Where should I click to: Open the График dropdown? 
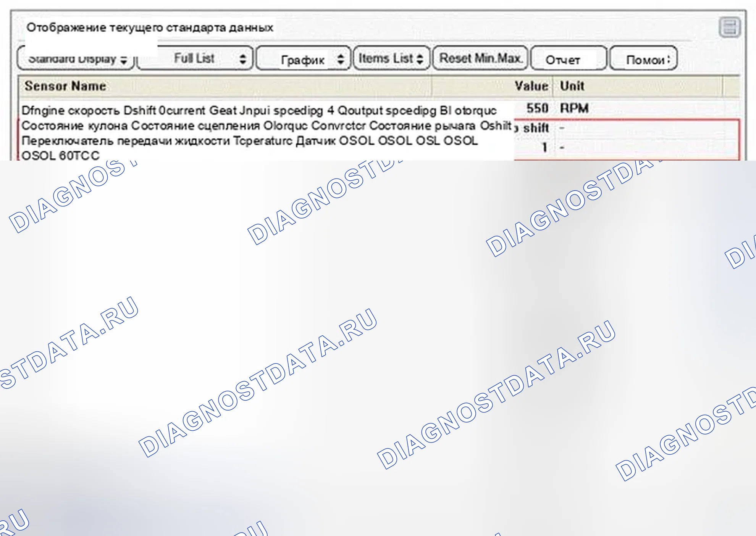click(x=303, y=59)
